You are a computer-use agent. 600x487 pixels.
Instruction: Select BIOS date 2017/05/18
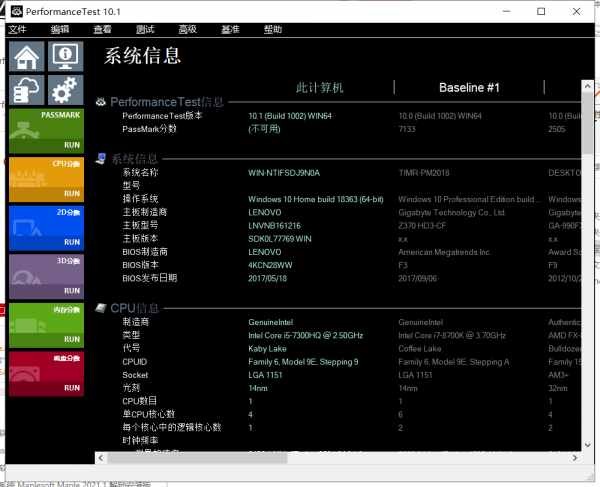267,279
